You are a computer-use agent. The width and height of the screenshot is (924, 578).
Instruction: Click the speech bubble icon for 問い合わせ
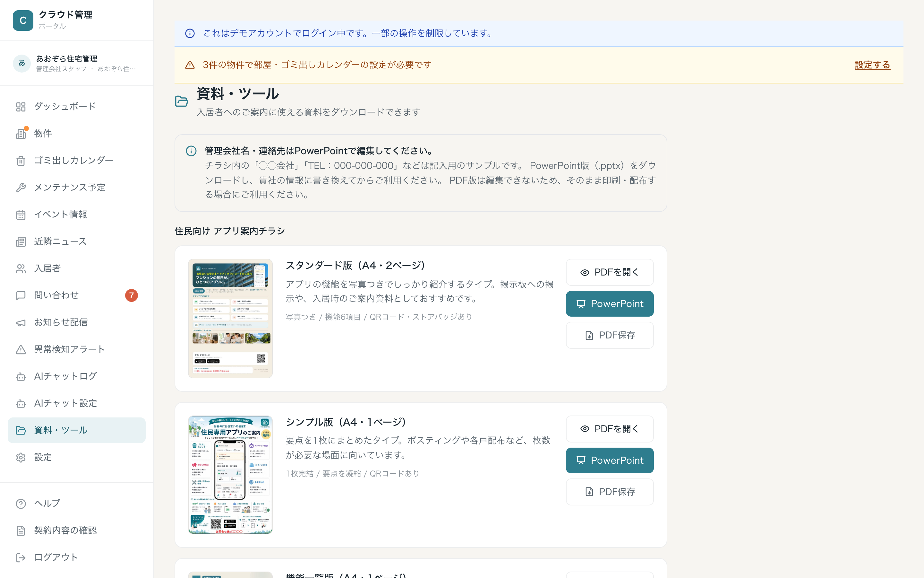(21, 295)
